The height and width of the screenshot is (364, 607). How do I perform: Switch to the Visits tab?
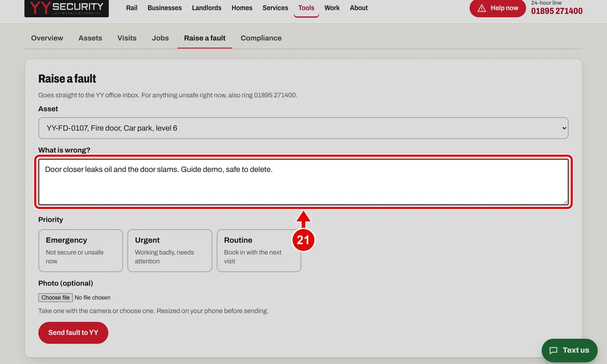click(127, 38)
